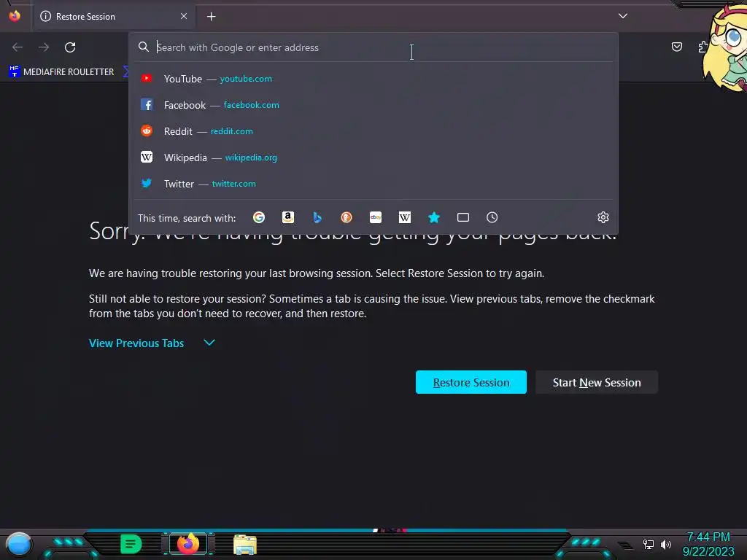The image size is (747, 560).
Task: Select the Restore Session tab
Action: click(x=113, y=16)
